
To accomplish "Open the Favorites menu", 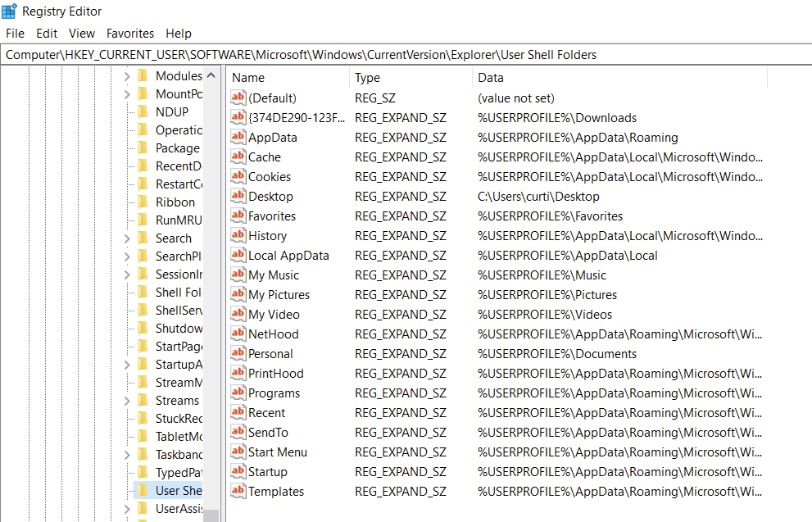I will pos(129,33).
